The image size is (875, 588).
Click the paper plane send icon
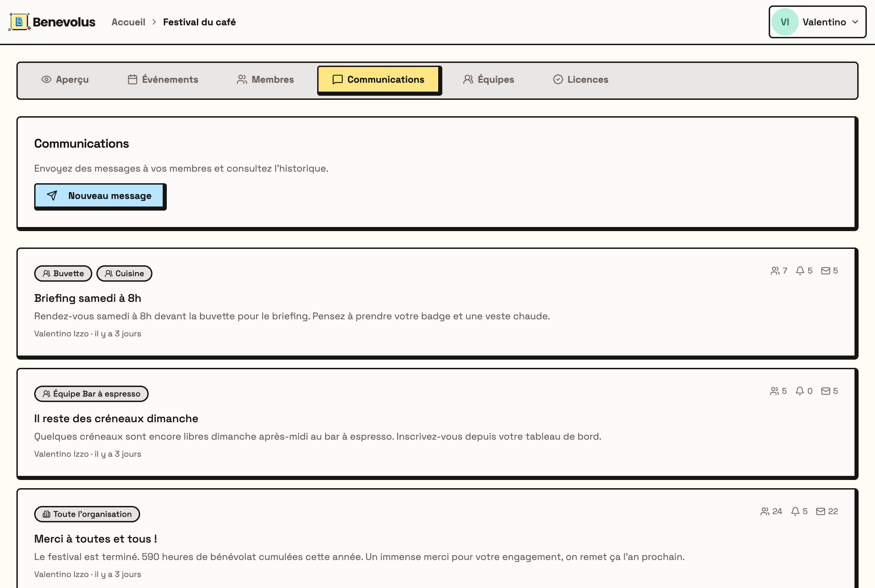click(52, 196)
